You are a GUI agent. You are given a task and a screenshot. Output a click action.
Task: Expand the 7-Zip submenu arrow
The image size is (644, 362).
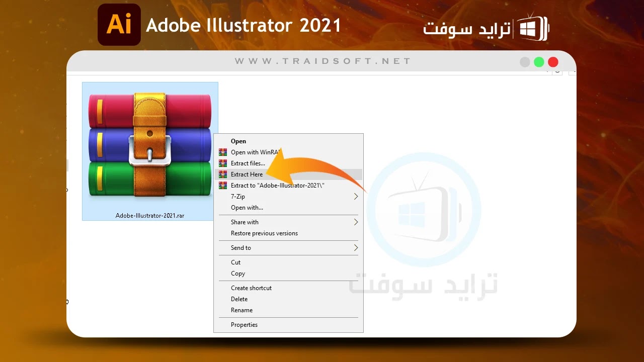pos(356,197)
